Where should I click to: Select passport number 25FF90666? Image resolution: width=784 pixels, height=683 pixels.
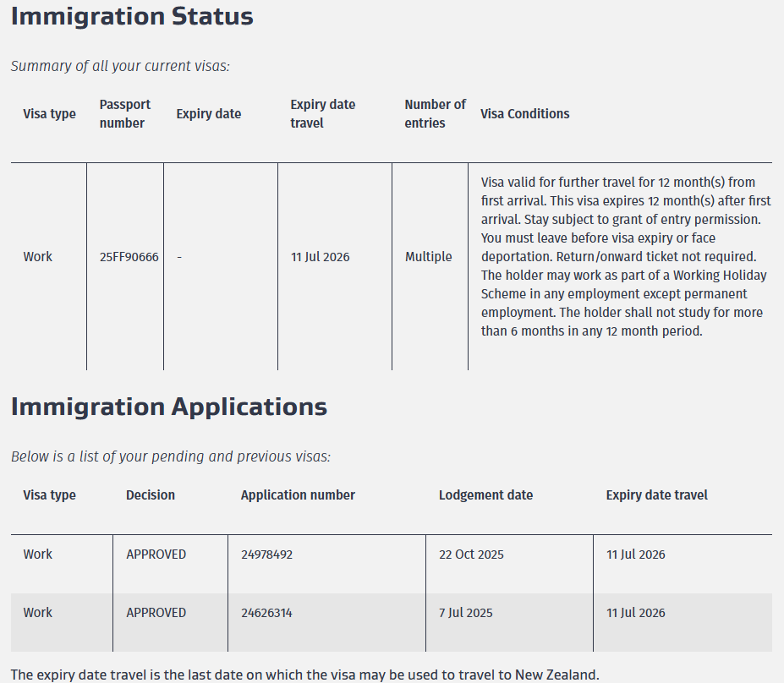tap(129, 257)
